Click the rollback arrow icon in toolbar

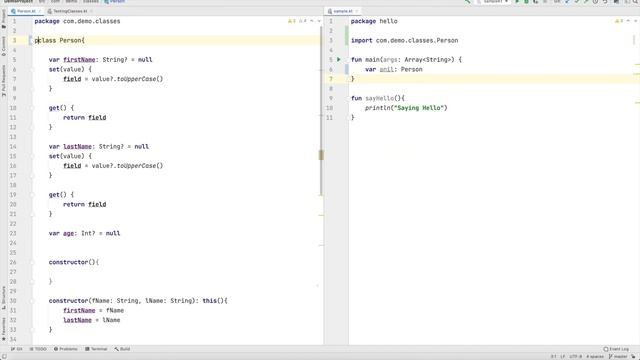(x=605, y=2)
